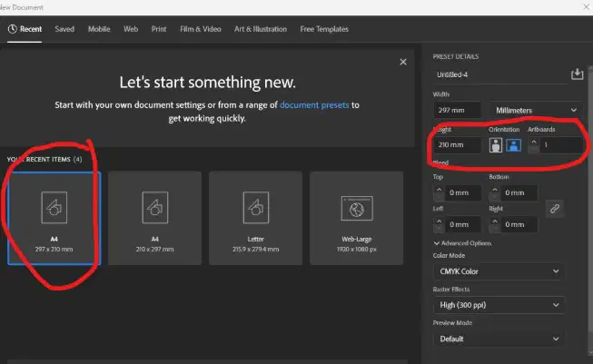The image size is (593, 364).
Task: Click the clock icon on Recent tab
Action: [x=13, y=29]
